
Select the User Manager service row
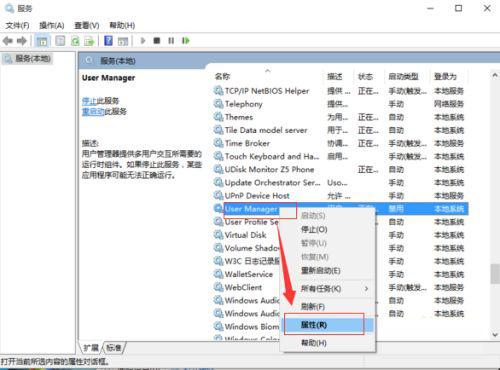(340, 209)
